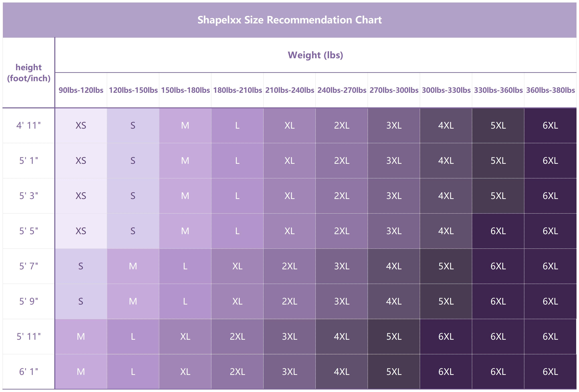Select the 270lbs-300lbs column header
The height and width of the screenshot is (392, 579).
coord(394,90)
